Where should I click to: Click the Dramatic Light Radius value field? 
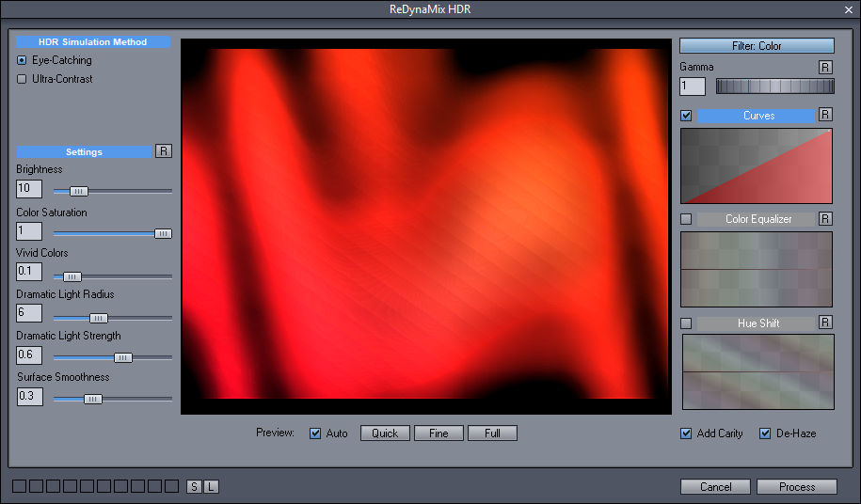(x=29, y=312)
